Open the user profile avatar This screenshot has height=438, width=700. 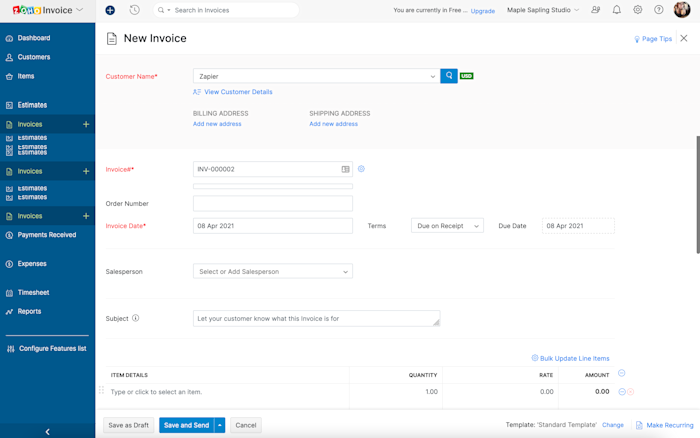tap(682, 9)
